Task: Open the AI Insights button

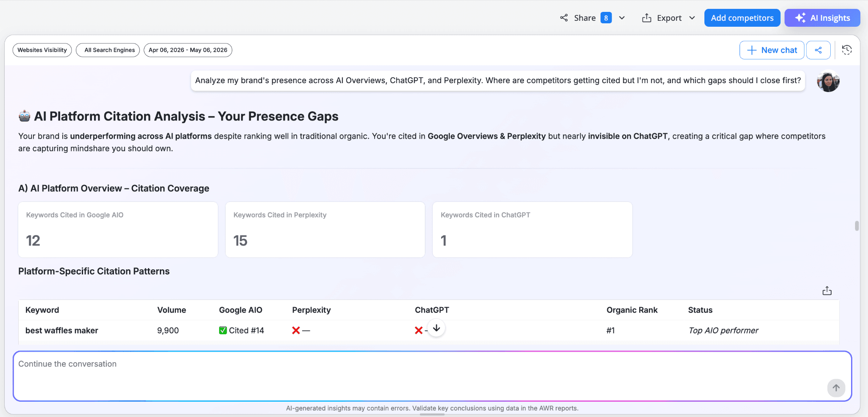Action: click(822, 18)
